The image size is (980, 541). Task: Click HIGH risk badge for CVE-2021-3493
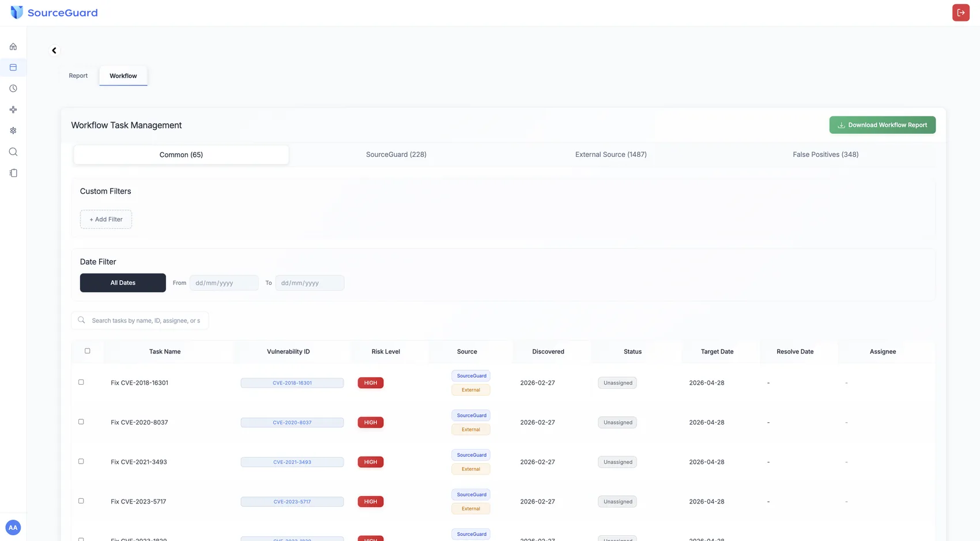point(371,462)
